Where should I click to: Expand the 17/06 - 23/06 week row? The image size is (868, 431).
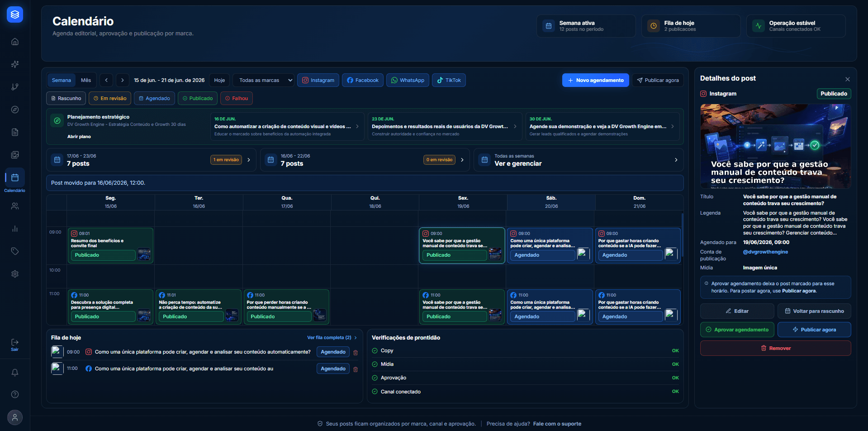point(151,160)
